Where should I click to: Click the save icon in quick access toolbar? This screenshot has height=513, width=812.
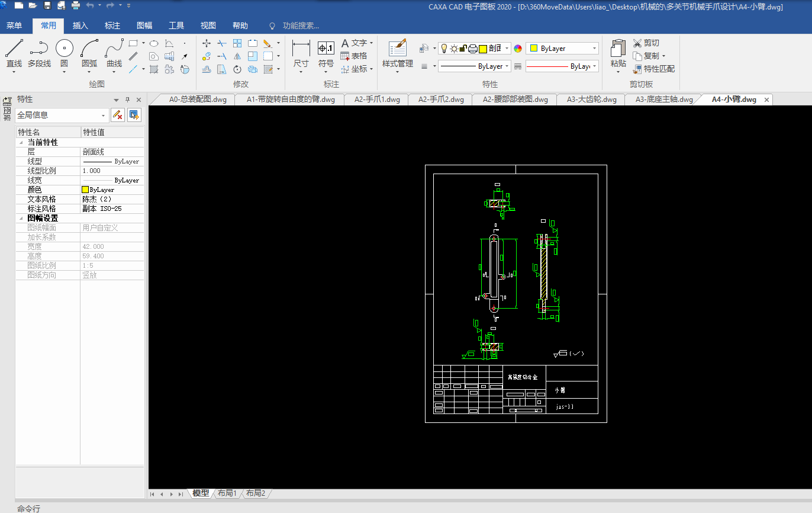pyautogui.click(x=47, y=5)
